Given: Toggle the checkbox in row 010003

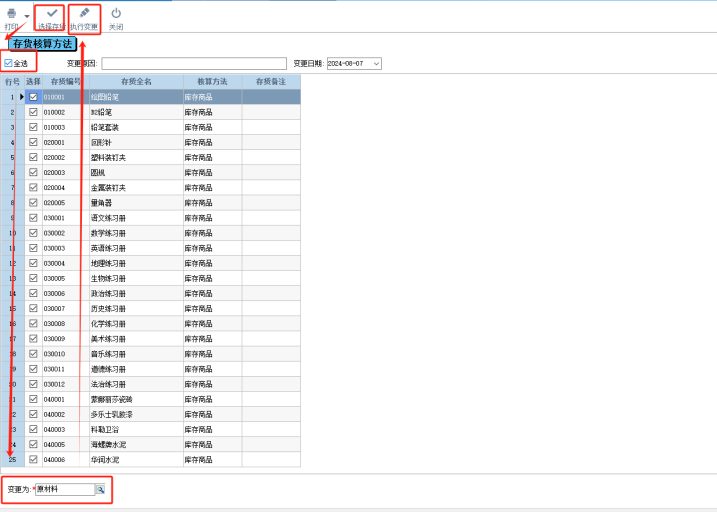Looking at the screenshot, I should [x=33, y=127].
